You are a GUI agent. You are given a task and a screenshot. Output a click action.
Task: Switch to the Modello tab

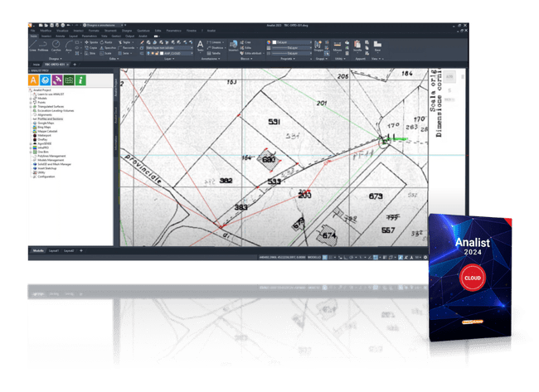coord(38,251)
